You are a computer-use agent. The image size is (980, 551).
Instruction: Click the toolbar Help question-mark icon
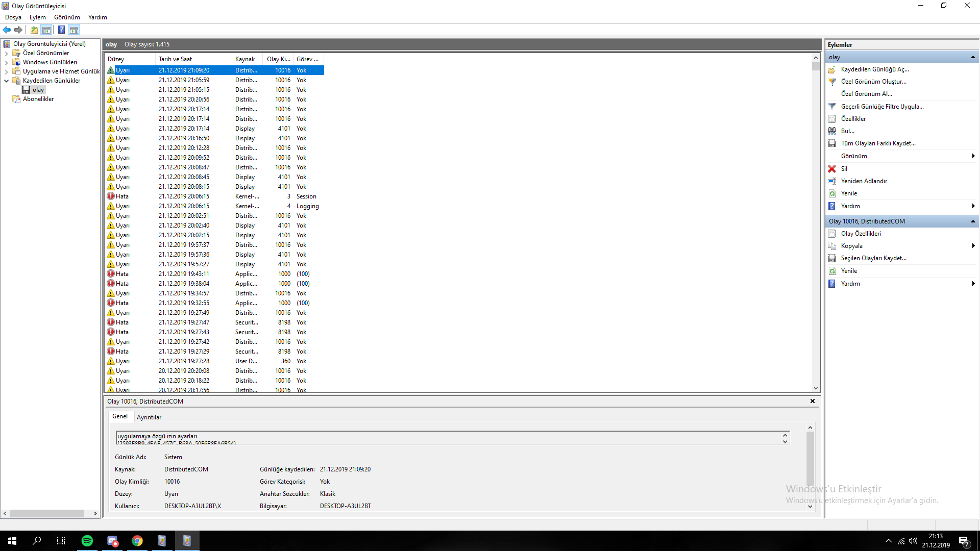(61, 30)
